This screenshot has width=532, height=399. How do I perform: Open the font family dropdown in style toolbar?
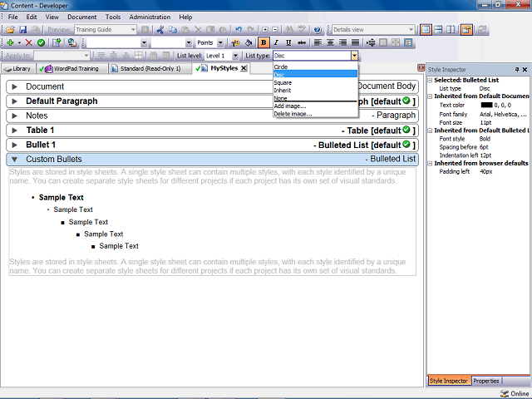pos(144,42)
